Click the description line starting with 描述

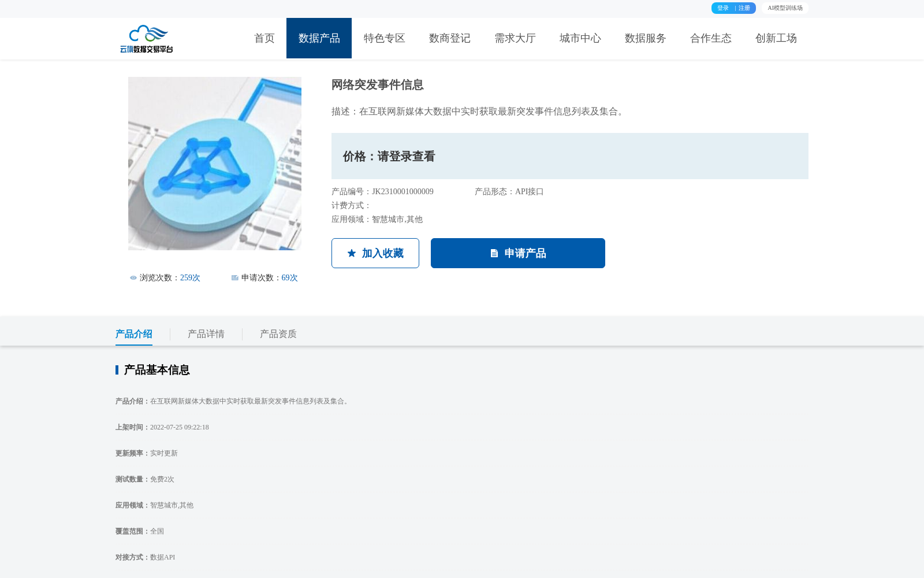pyautogui.click(x=479, y=112)
